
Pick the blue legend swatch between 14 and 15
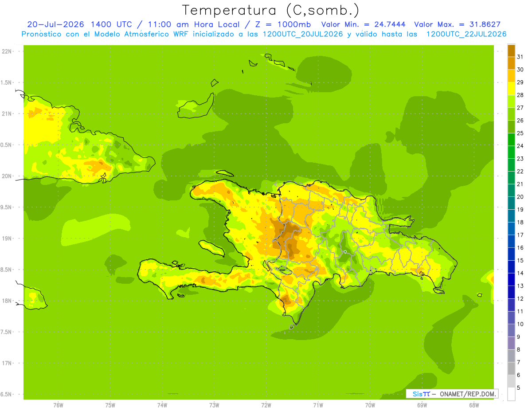pos(511,267)
